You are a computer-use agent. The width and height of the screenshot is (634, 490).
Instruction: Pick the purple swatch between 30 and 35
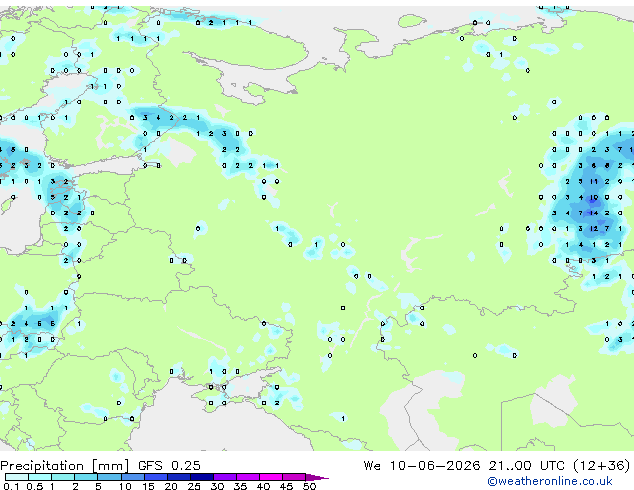225,477
